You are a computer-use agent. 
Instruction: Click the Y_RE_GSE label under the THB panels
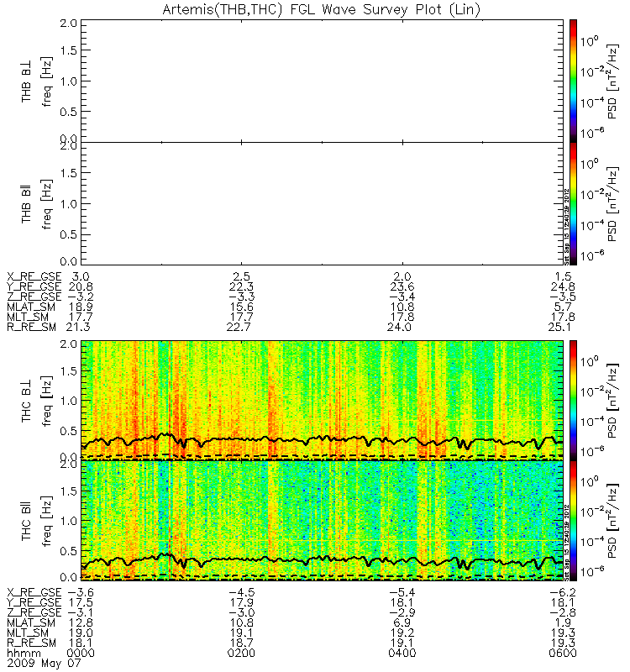[x=34, y=286]
